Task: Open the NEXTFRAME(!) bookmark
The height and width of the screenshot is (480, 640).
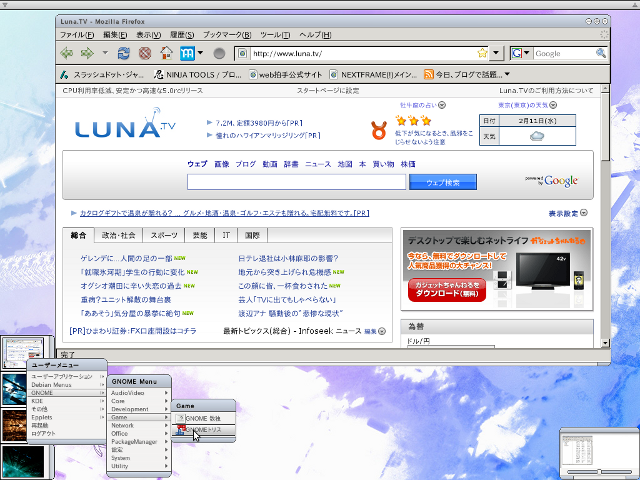Action: (373, 75)
